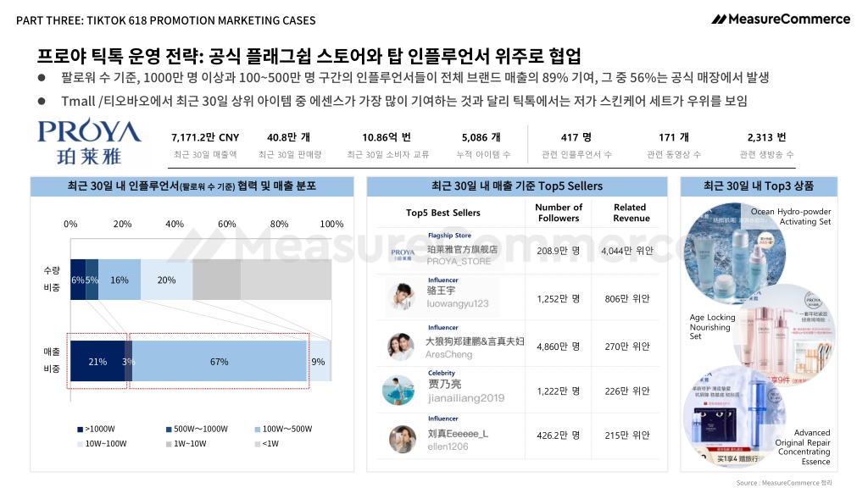Click the Ocean Hydro-powder Activating Set image

tap(735, 253)
